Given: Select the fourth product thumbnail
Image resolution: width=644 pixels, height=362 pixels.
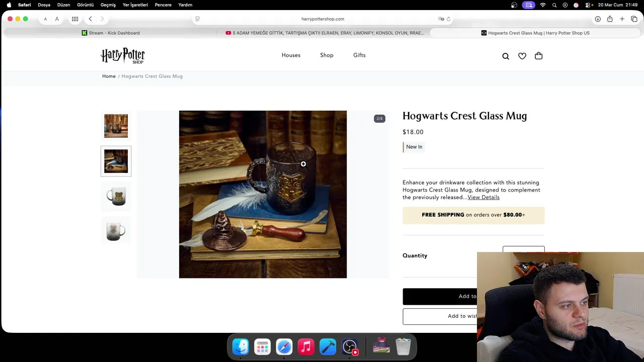Looking at the screenshot, I should coord(116,231).
